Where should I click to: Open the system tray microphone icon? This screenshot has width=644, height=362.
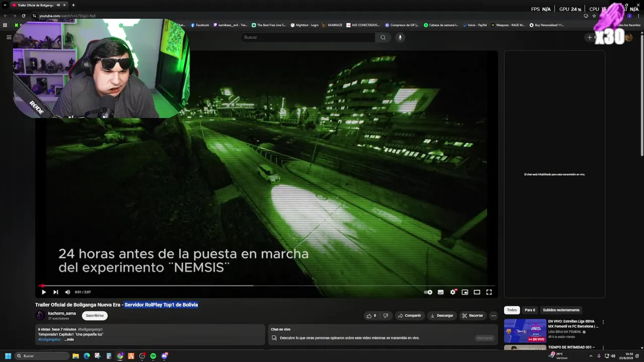(599, 356)
